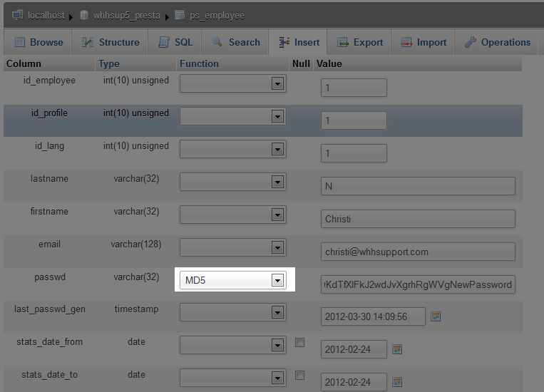Go to the SQL tab

[175, 43]
